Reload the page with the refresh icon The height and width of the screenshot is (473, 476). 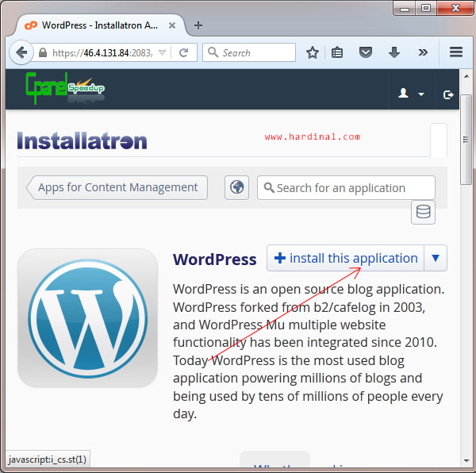coord(184,53)
